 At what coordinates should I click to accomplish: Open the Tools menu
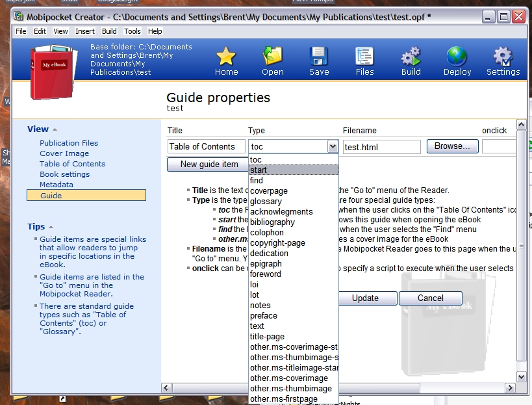point(132,31)
